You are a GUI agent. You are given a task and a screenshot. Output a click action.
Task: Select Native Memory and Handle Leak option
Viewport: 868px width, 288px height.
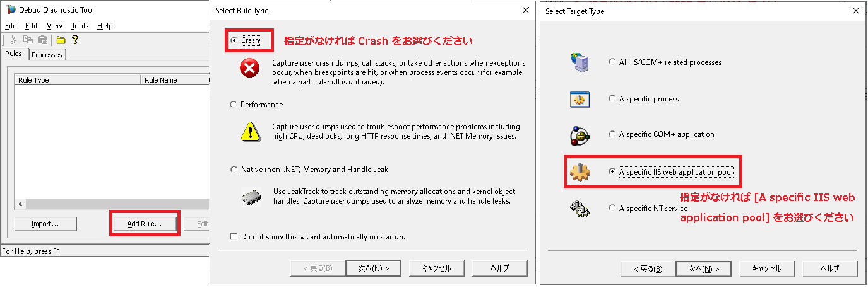point(234,170)
